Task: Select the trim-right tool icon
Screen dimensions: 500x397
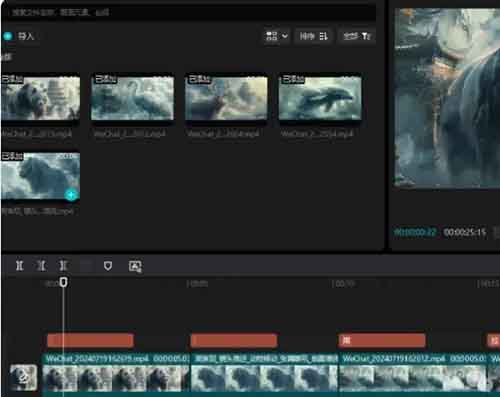Action: [x=63, y=266]
